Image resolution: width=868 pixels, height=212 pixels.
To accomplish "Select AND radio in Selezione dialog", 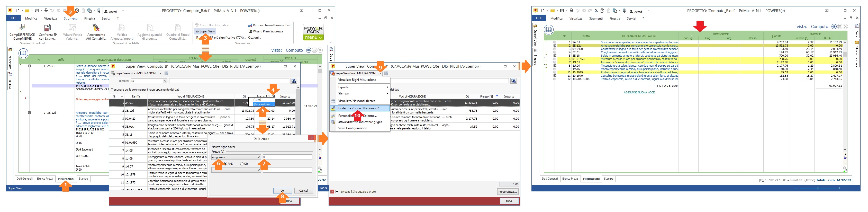I will [225, 164].
